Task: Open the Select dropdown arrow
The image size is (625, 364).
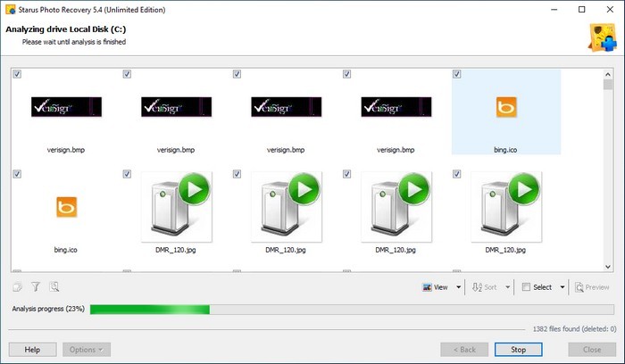Action: [x=562, y=287]
